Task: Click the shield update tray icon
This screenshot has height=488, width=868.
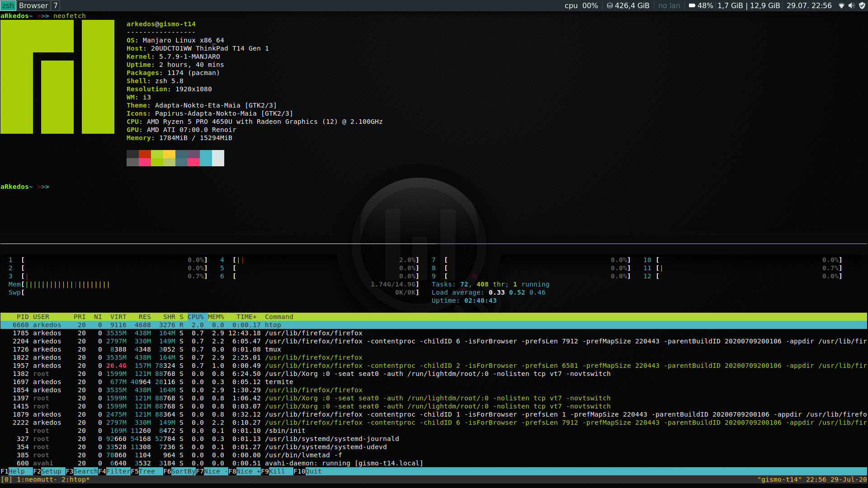Action: 862,6
